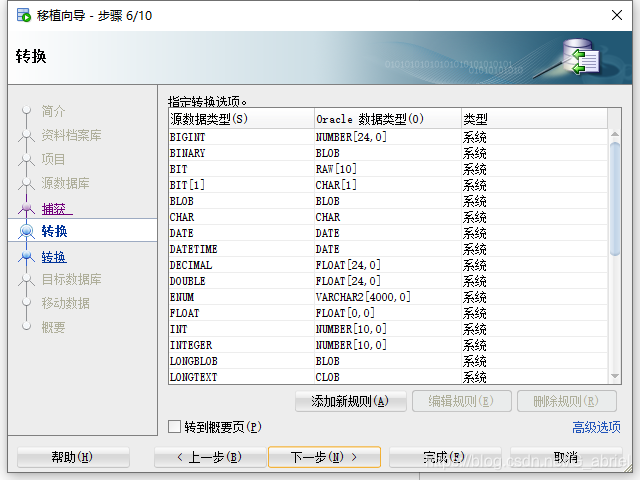Click the migration wizard title icon
The width and height of the screenshot is (640, 480).
(24, 16)
